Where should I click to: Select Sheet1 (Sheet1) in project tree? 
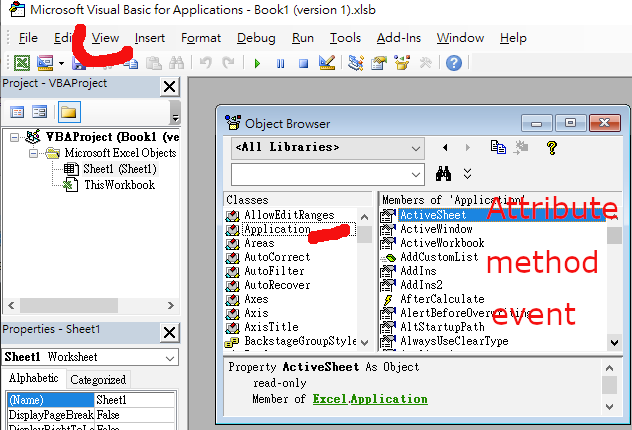coord(120,169)
